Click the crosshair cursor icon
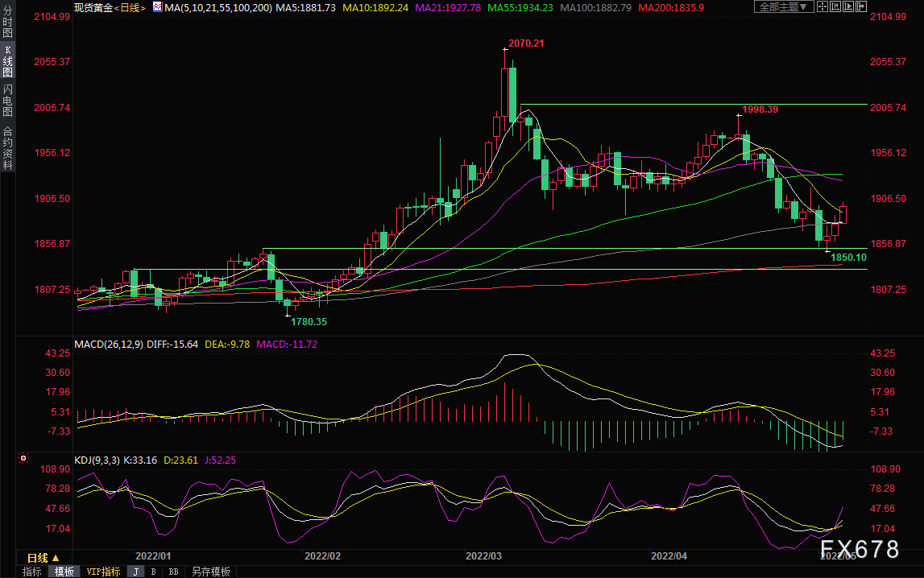924x578 pixels. (822, 6)
